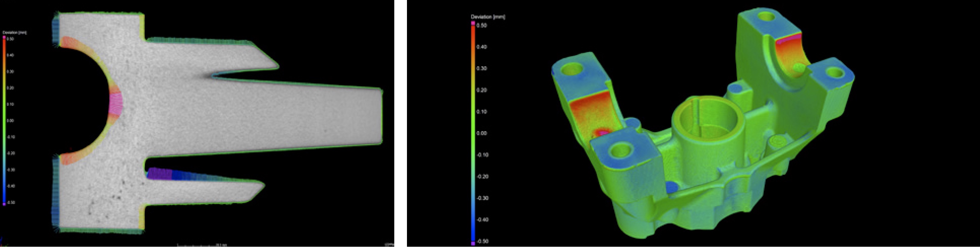
Task: Click the magenta top marker on left legend
Action: (x=4, y=37)
